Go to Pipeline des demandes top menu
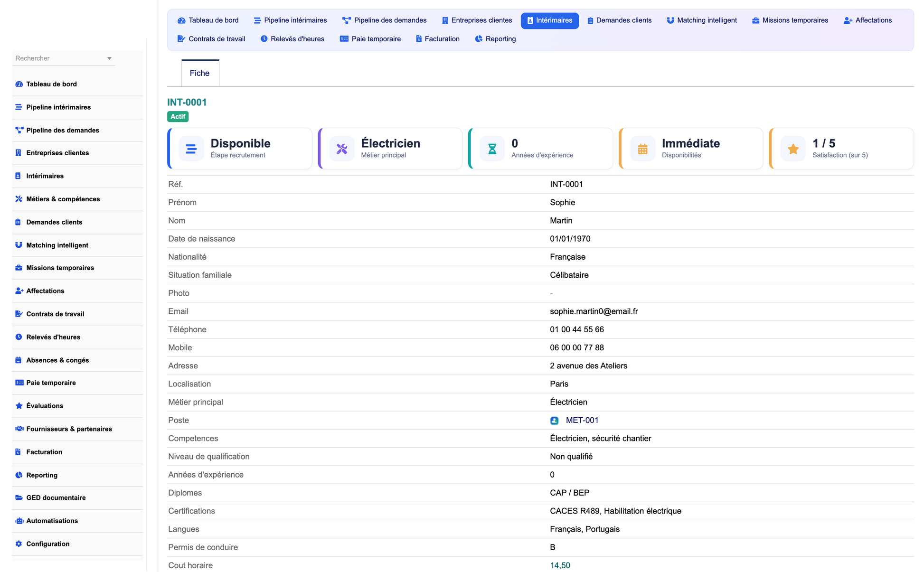 (x=385, y=20)
